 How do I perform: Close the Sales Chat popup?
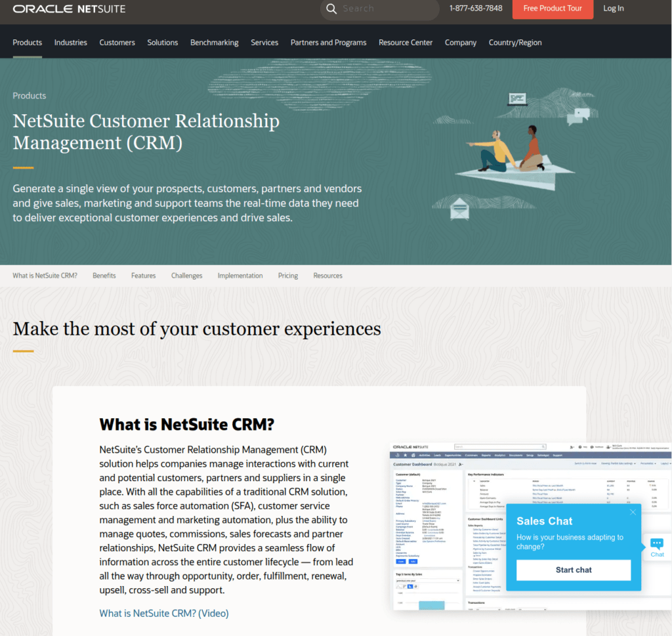[x=633, y=512]
